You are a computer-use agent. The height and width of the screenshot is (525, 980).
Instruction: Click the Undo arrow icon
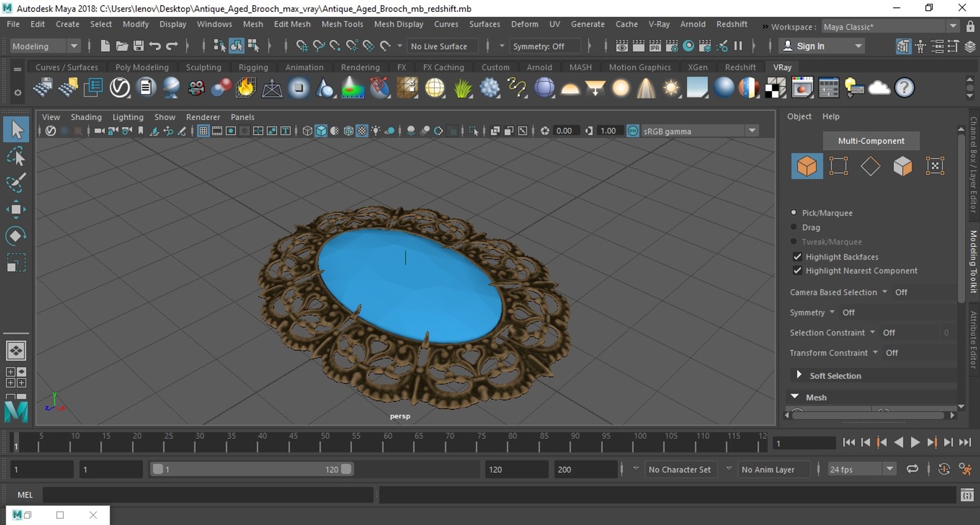click(155, 46)
